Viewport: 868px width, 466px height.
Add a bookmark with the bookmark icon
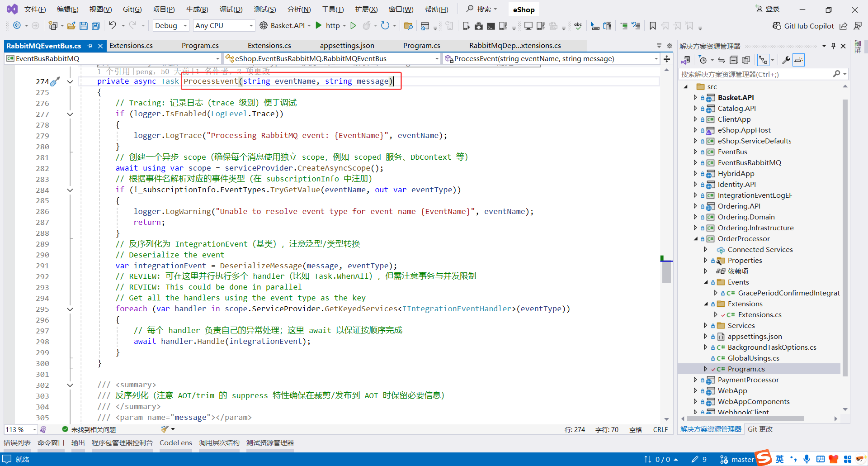coord(652,26)
